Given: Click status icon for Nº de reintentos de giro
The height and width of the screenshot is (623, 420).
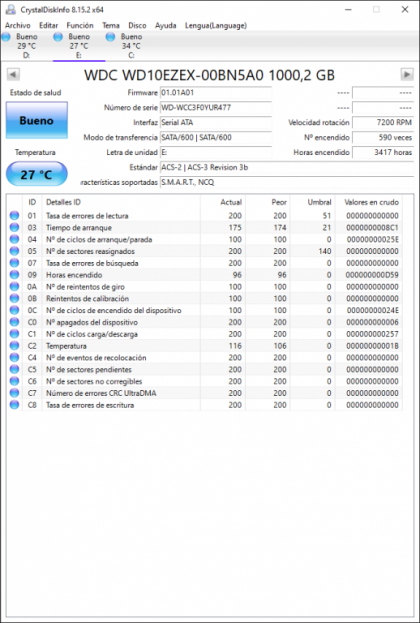Looking at the screenshot, I should [x=14, y=287].
